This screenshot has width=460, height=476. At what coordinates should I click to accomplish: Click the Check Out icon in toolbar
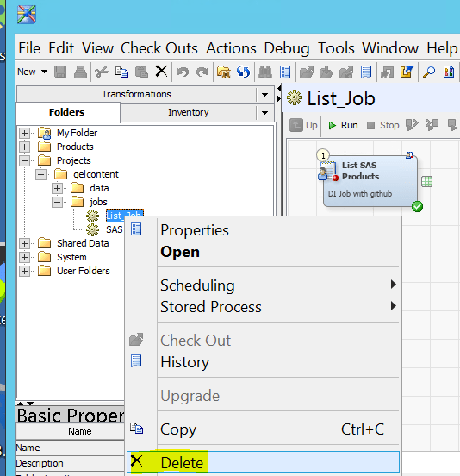[307, 72]
